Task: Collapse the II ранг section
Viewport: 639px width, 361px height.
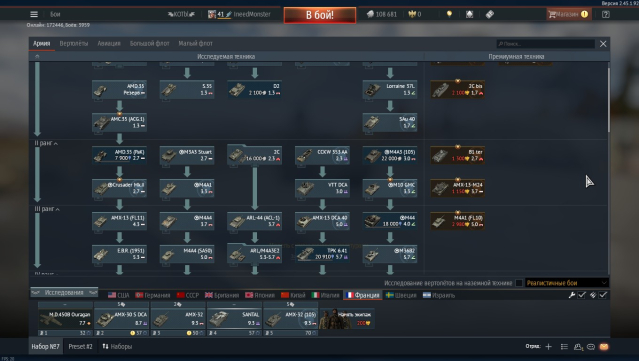Action: coord(46,143)
